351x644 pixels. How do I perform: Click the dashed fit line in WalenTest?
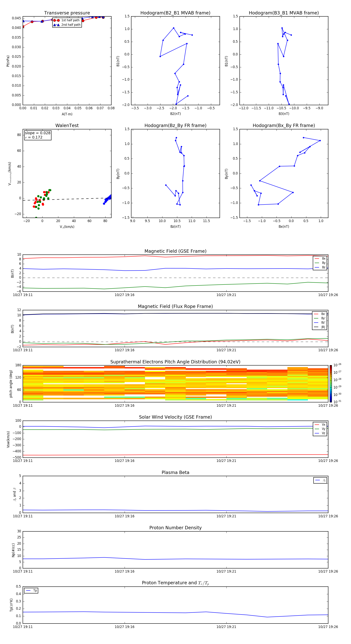click(67, 199)
